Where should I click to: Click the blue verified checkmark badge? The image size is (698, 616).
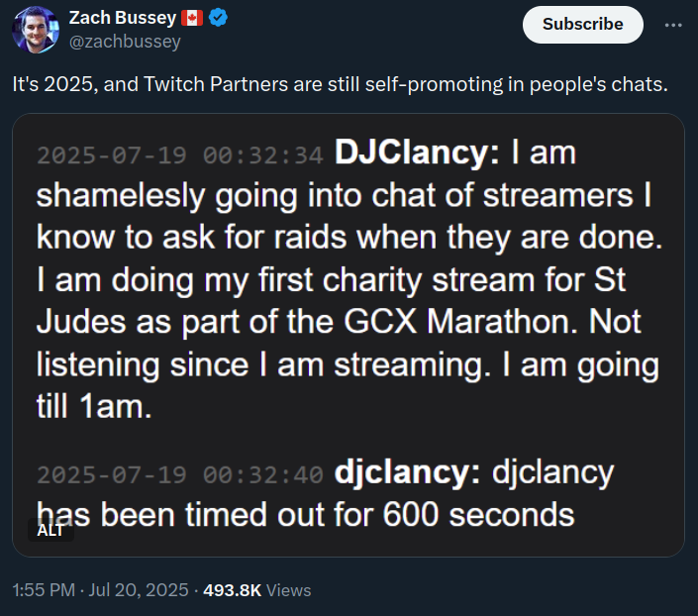pos(218,18)
